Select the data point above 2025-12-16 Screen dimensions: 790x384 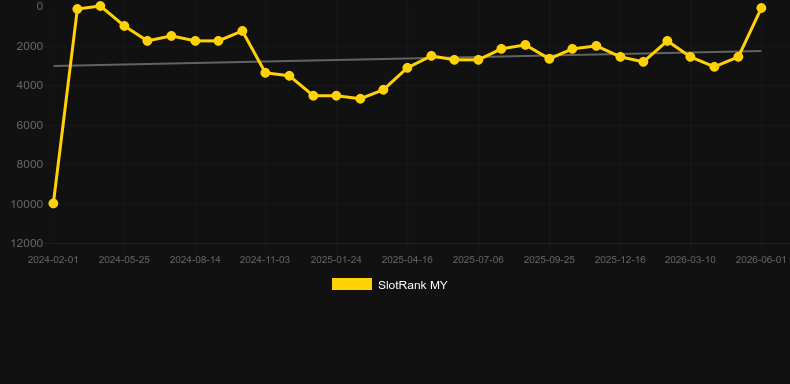(620, 57)
